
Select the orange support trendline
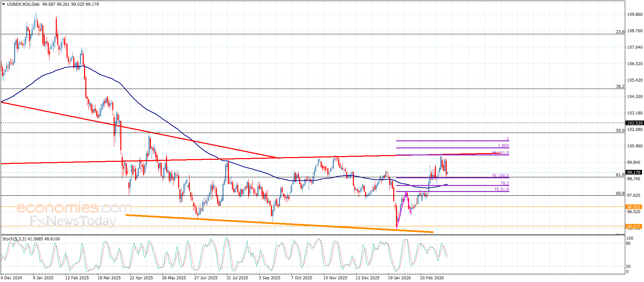(279, 223)
